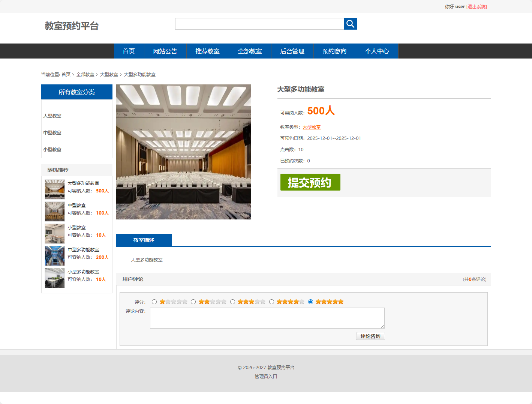Choose the five-star rating option
Screen dimensions: 532x404
310,302
